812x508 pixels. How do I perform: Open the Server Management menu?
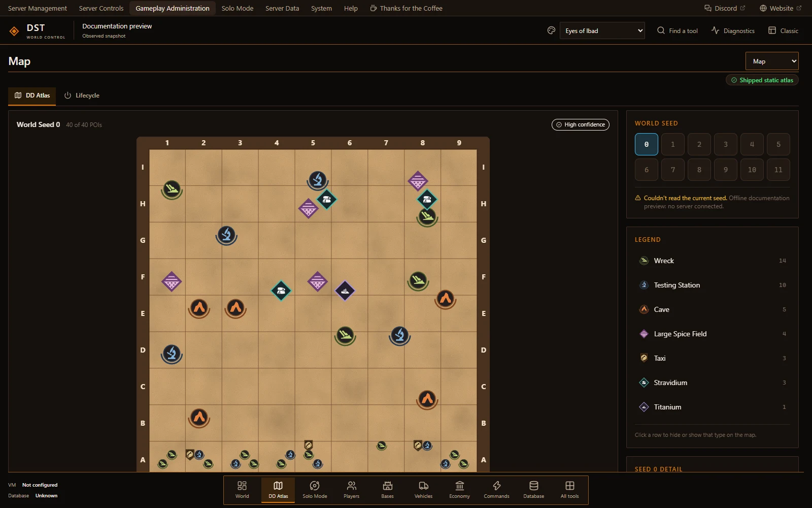[38, 8]
